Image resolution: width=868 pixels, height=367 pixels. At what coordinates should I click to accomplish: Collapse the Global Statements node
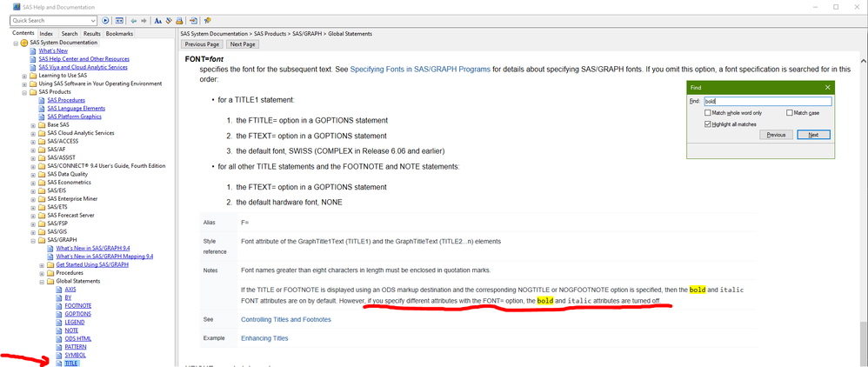click(x=42, y=281)
